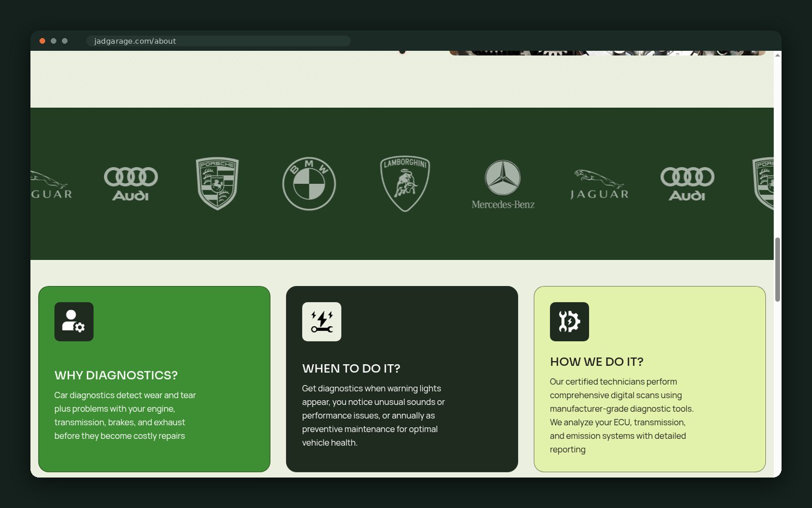Click the Audi rings logo beside the BMW-side Porsche crest
The height and width of the screenshot is (508, 812).
coord(131,184)
